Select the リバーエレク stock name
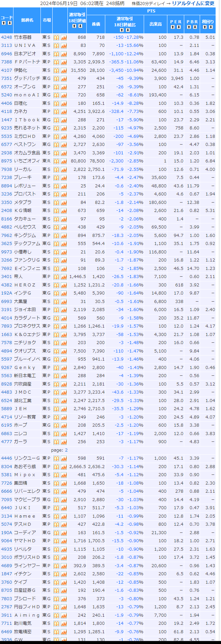This screenshot has height=644, width=221. [x=27, y=491]
